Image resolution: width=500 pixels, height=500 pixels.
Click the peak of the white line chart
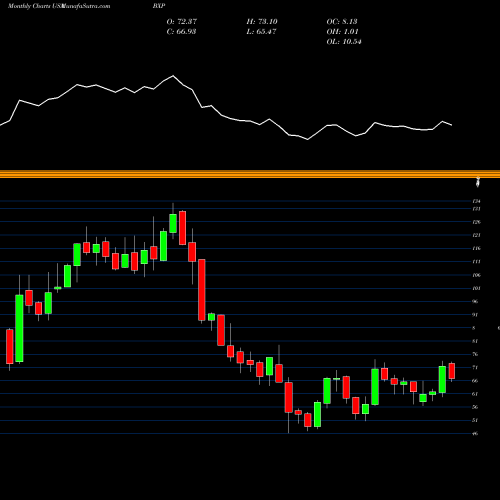pyautogui.click(x=173, y=76)
